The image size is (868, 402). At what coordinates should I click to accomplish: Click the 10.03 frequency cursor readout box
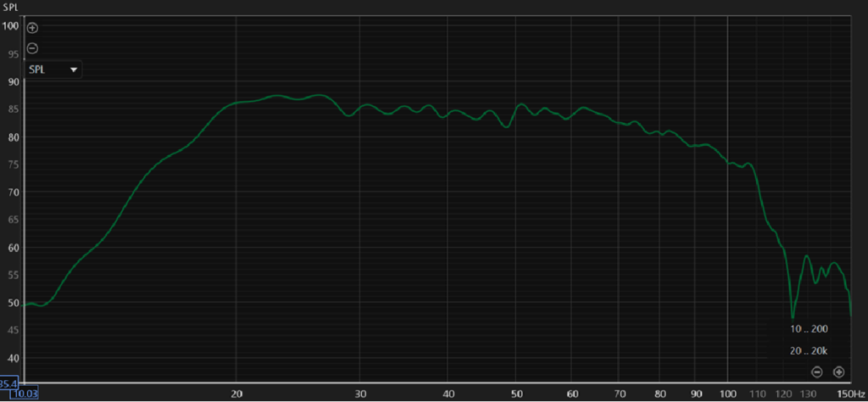(29, 394)
